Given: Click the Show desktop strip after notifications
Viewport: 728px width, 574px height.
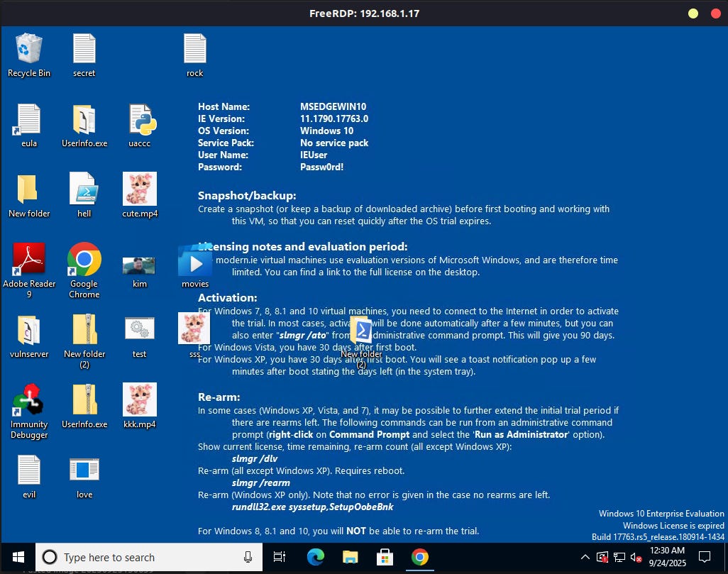Looking at the screenshot, I should tap(724, 557).
